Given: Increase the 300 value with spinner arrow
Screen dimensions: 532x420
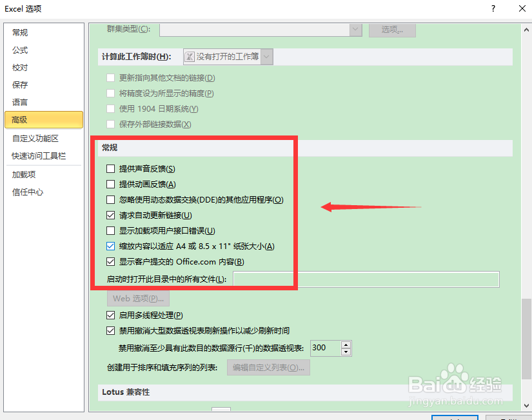Looking at the screenshot, I should coord(346,345).
